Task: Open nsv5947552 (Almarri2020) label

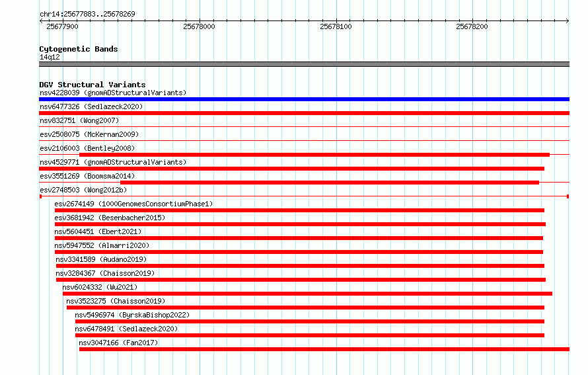Action: coord(102,245)
